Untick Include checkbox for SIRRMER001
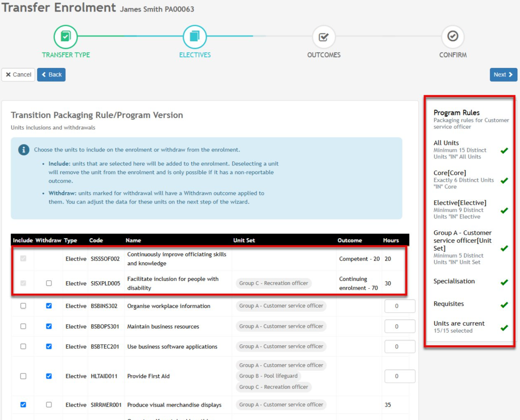Screen dimensions: 520x420 (23, 405)
